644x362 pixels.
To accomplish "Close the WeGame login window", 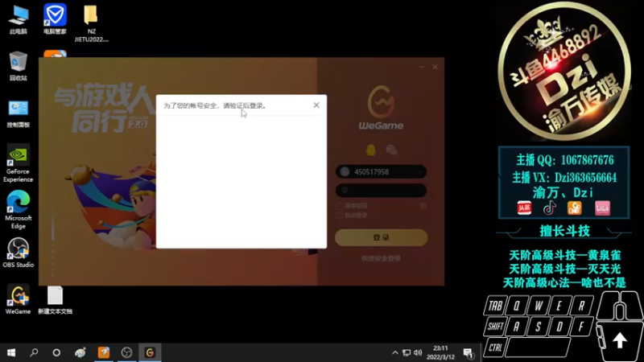I will (435, 67).
